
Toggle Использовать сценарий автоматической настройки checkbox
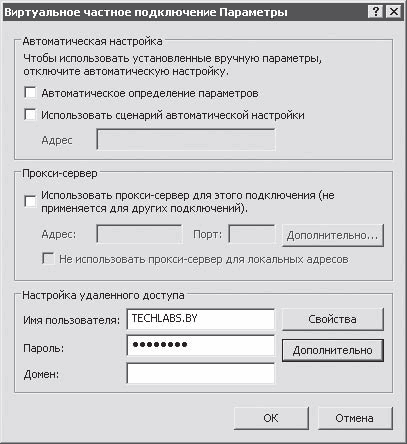[x=30, y=115]
